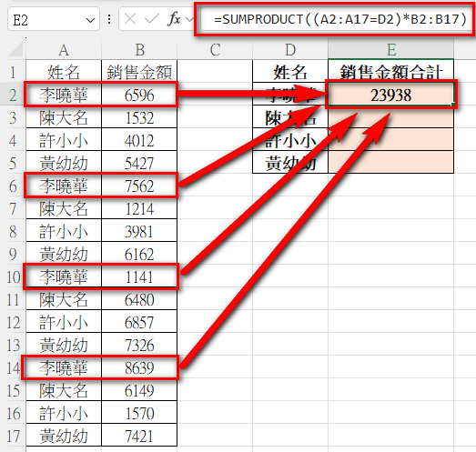
Task: Select column D header
Action: (290, 49)
